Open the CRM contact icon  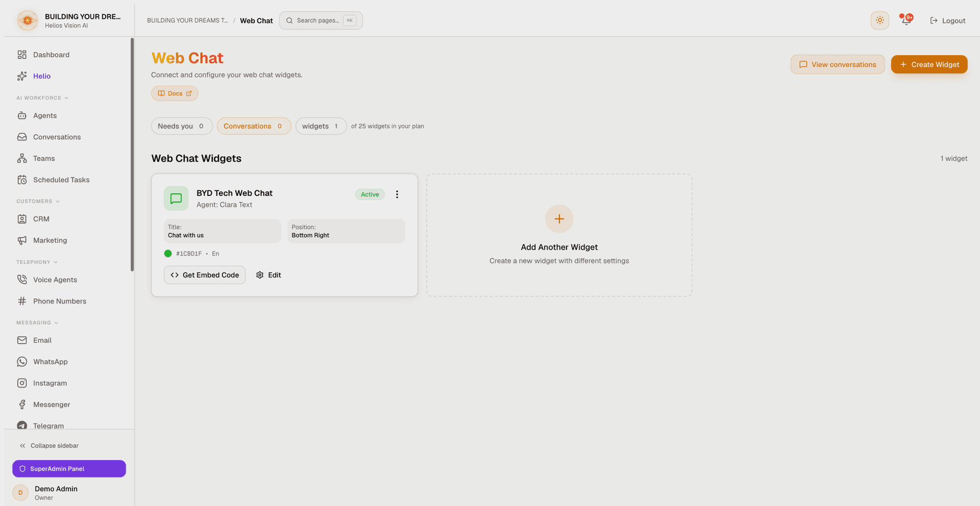[x=22, y=219]
